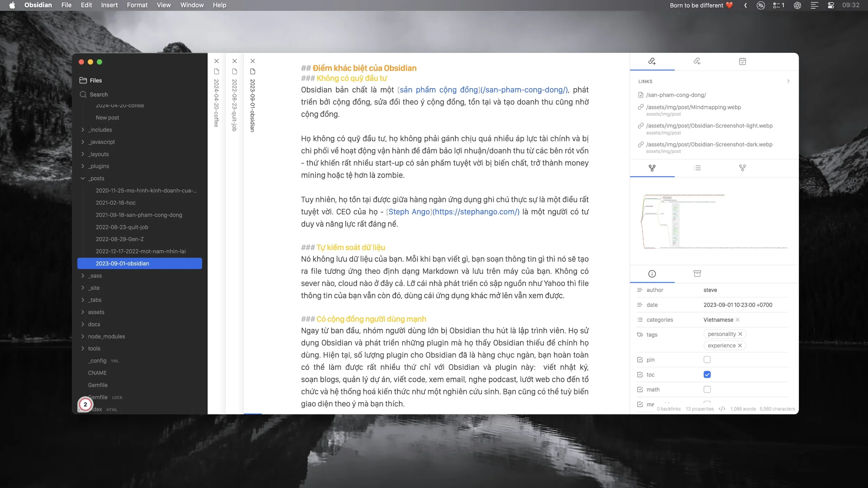Screen dimensions: 868x488
Task: Open the backlinks panel tab icon
Action: pyautogui.click(x=697, y=61)
